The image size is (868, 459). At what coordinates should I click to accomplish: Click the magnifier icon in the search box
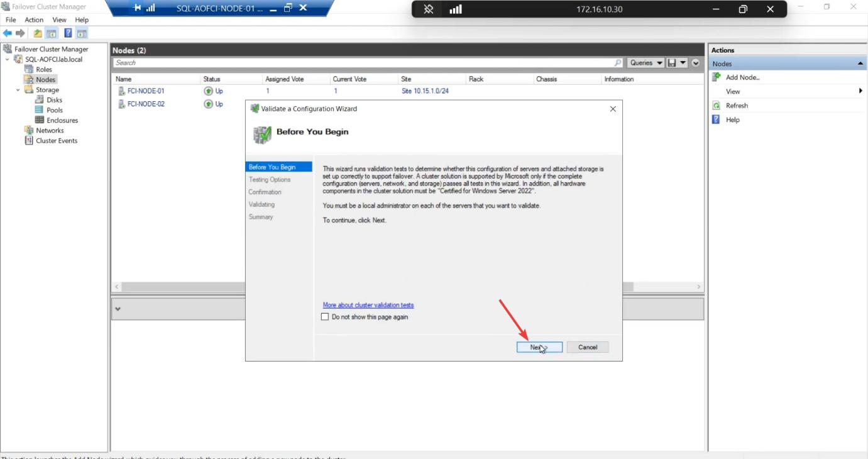[618, 63]
